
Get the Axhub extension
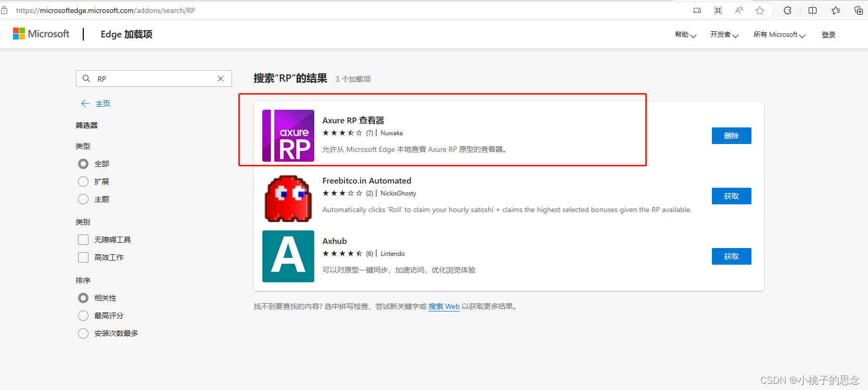click(731, 256)
